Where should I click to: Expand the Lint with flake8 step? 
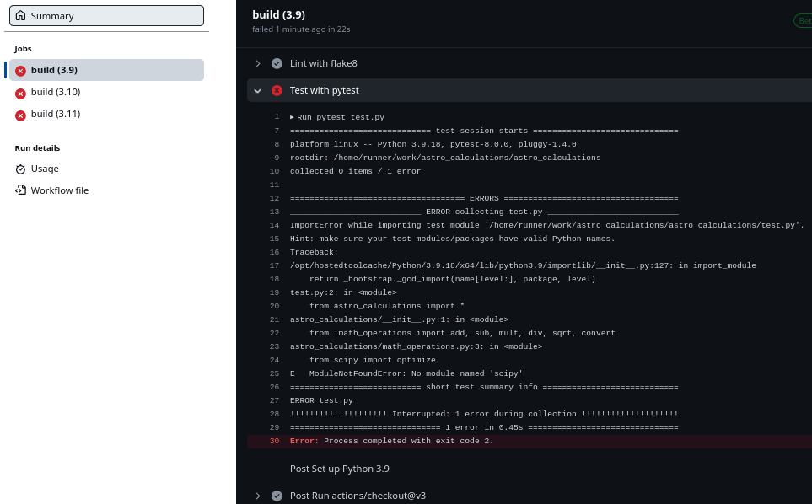tap(257, 62)
